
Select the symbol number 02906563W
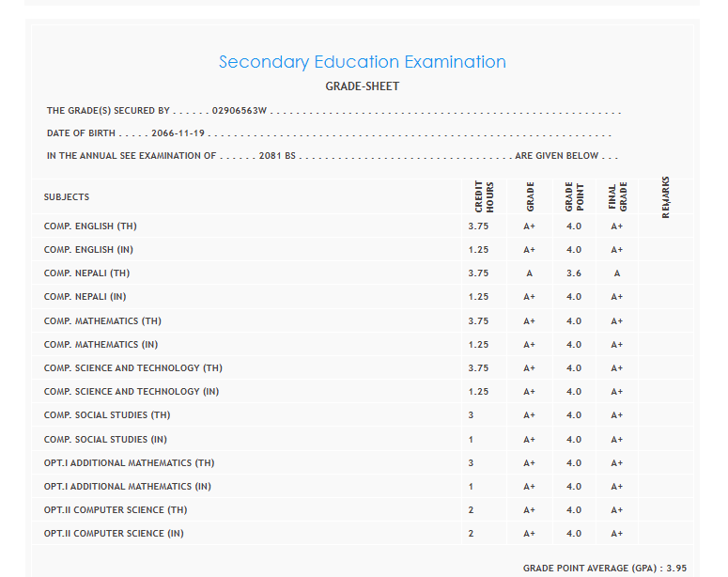pos(240,111)
